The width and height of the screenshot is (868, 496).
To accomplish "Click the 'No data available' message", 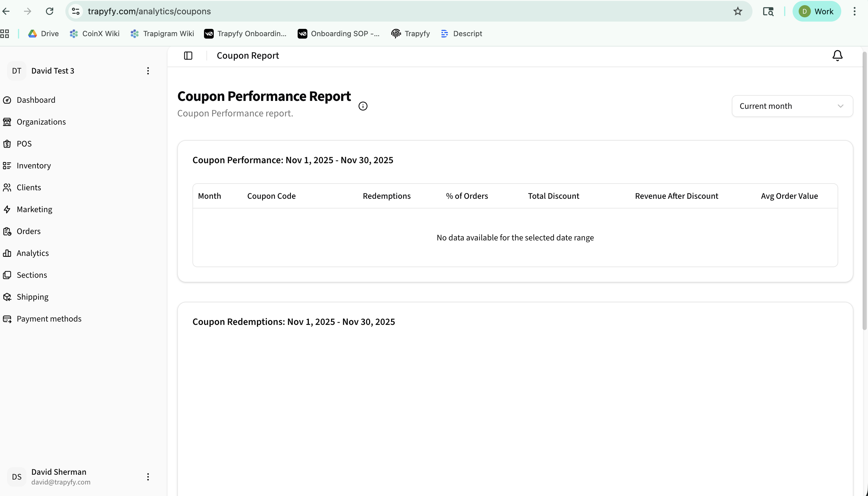I will pyautogui.click(x=515, y=237).
